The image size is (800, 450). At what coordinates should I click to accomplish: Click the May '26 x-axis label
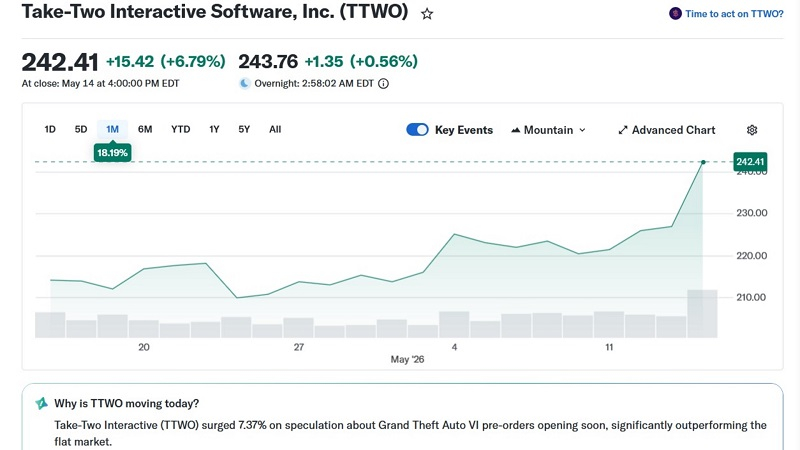click(x=407, y=359)
